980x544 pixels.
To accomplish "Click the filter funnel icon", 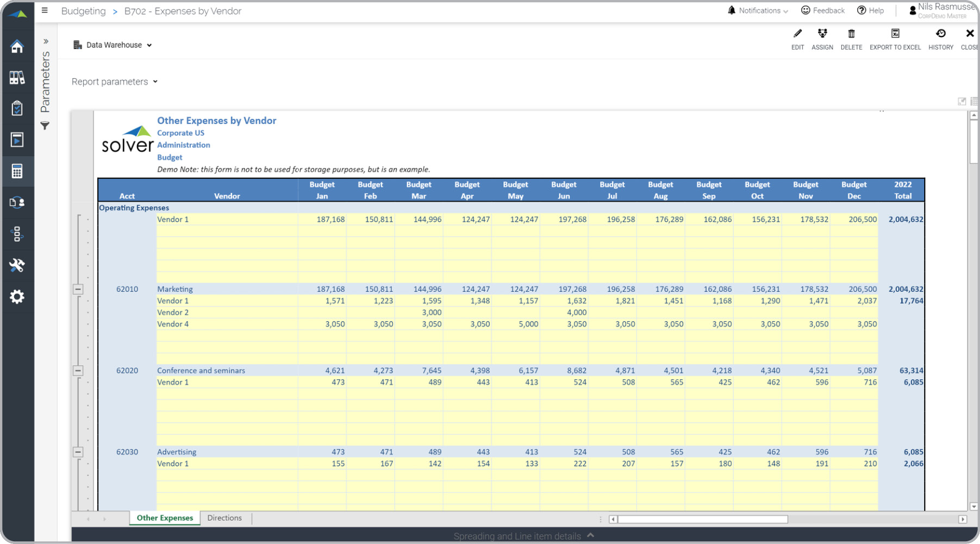I will tap(45, 126).
